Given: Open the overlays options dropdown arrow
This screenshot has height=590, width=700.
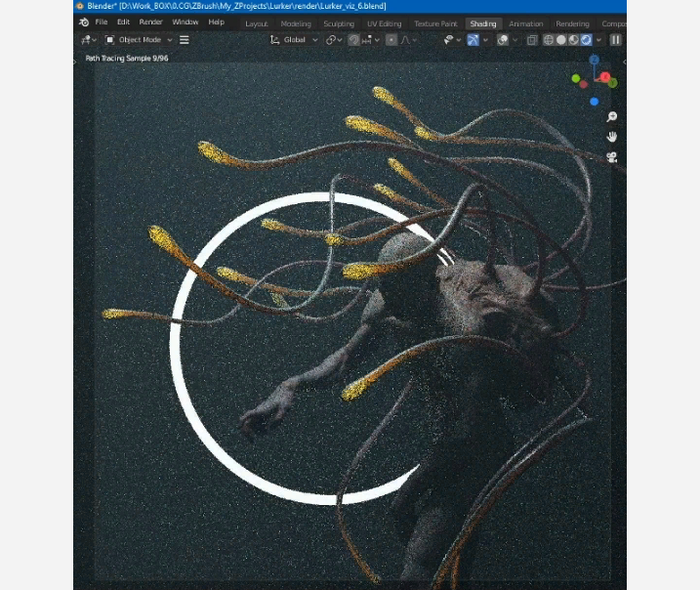Looking at the screenshot, I should [515, 40].
